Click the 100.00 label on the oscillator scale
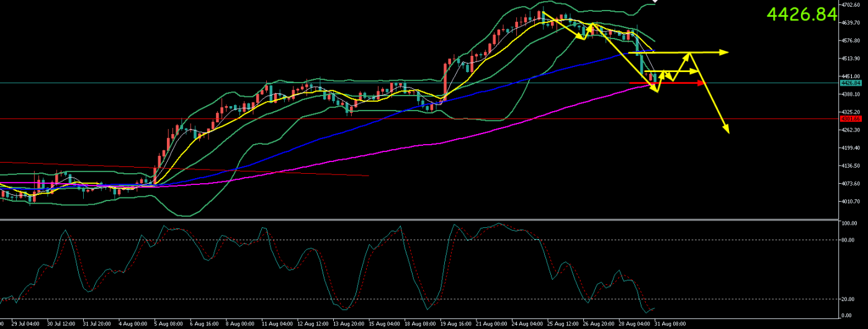 849,222
